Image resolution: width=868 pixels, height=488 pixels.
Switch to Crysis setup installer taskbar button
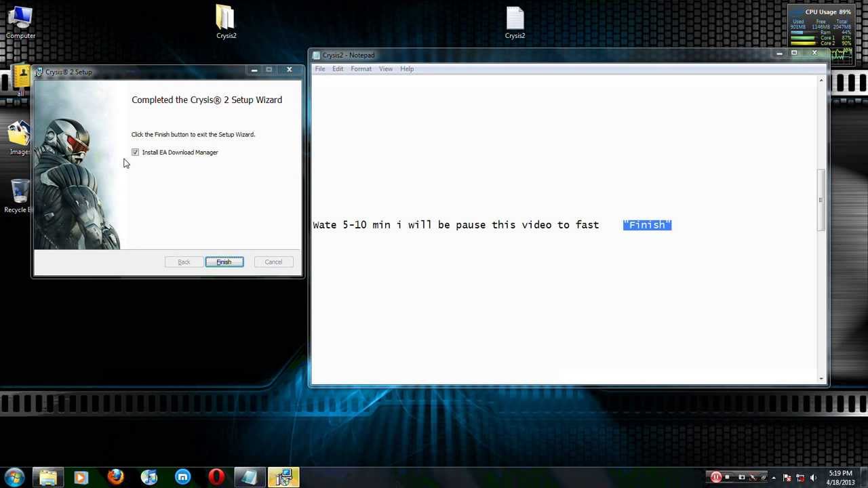tap(283, 477)
